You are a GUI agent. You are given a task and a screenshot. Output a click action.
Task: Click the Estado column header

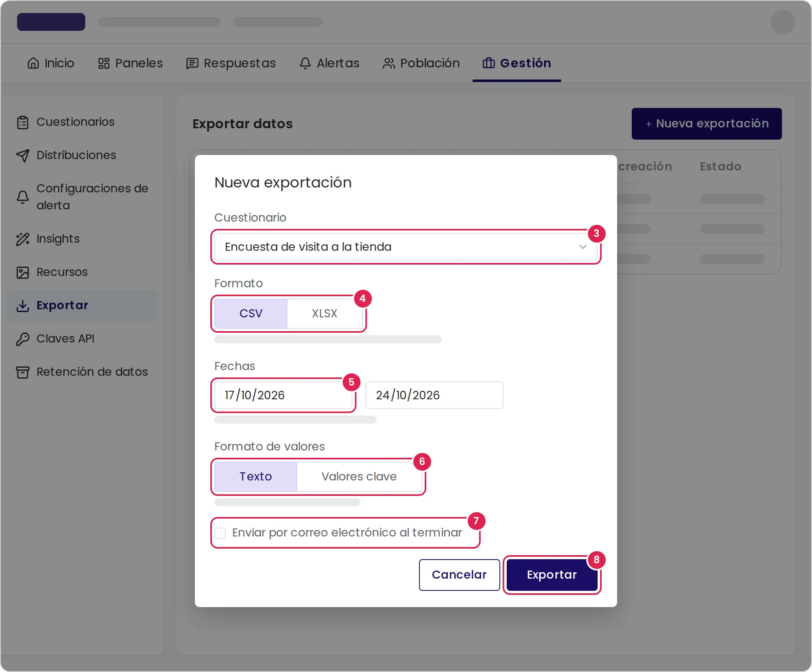721,166
